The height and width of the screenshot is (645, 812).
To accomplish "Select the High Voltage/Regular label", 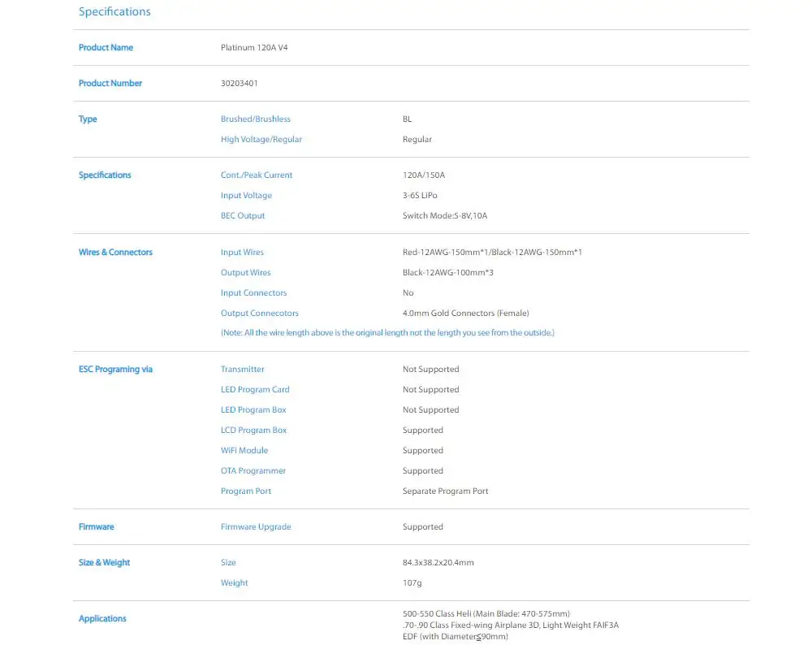I will coord(261,139).
